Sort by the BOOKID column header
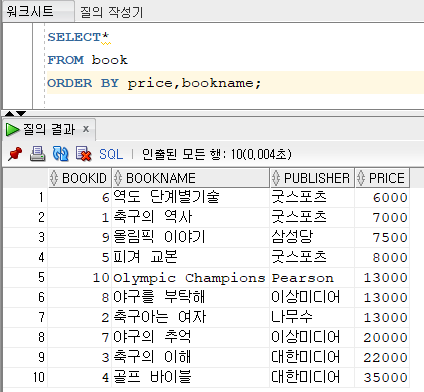This screenshot has width=424, height=392. click(79, 178)
